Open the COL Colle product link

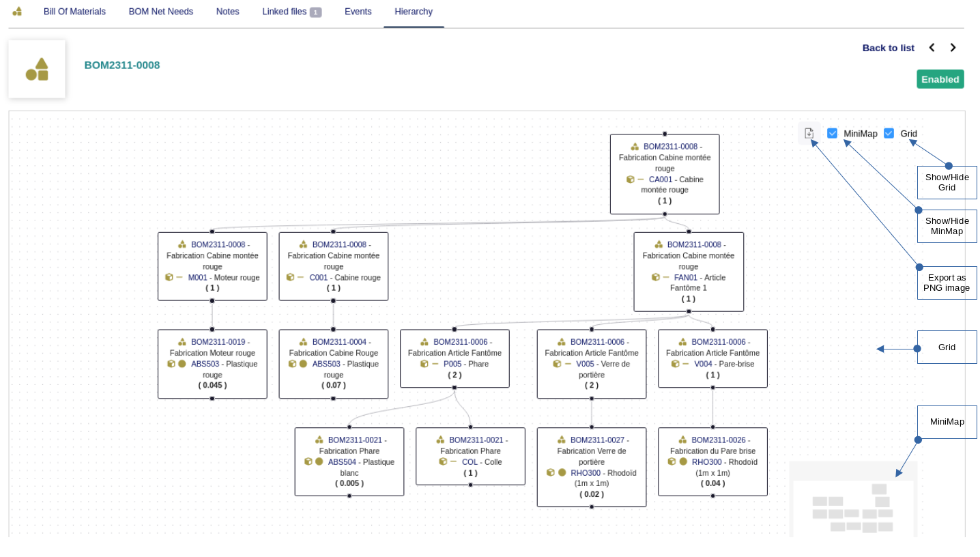[470, 462]
